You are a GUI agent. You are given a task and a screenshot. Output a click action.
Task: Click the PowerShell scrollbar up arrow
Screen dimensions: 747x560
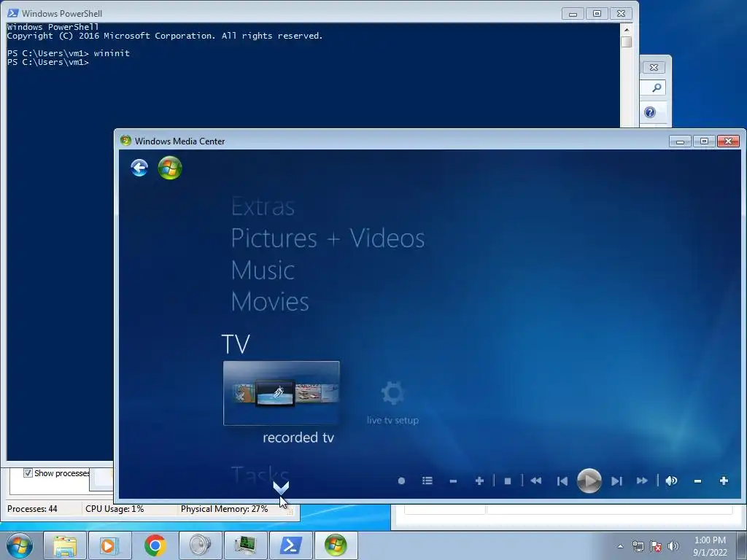pyautogui.click(x=627, y=29)
